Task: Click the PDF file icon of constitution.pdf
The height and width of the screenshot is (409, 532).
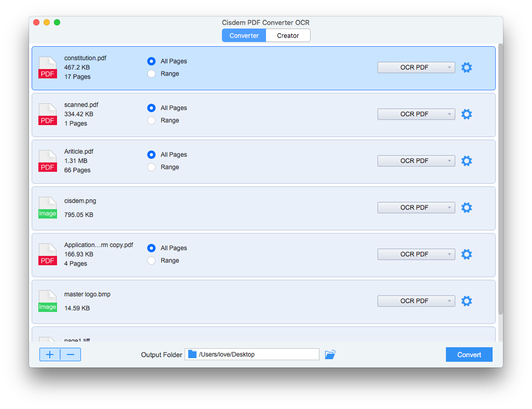Action: point(48,67)
